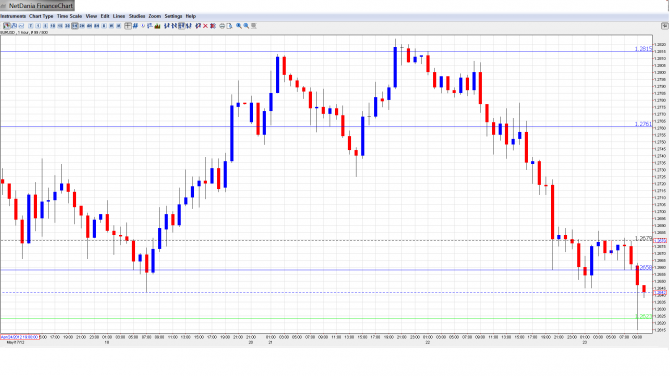Select the tick (T) time scale button
670x376 pixels.
pos(30,26)
